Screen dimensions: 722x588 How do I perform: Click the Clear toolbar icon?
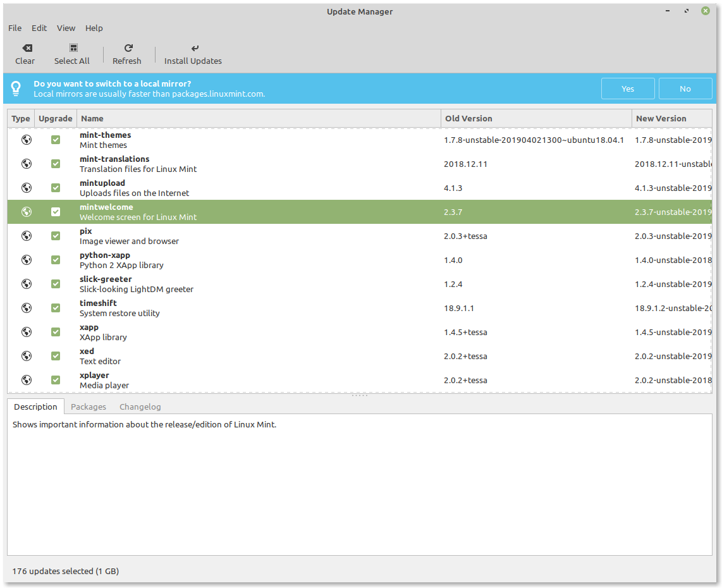[x=26, y=47]
